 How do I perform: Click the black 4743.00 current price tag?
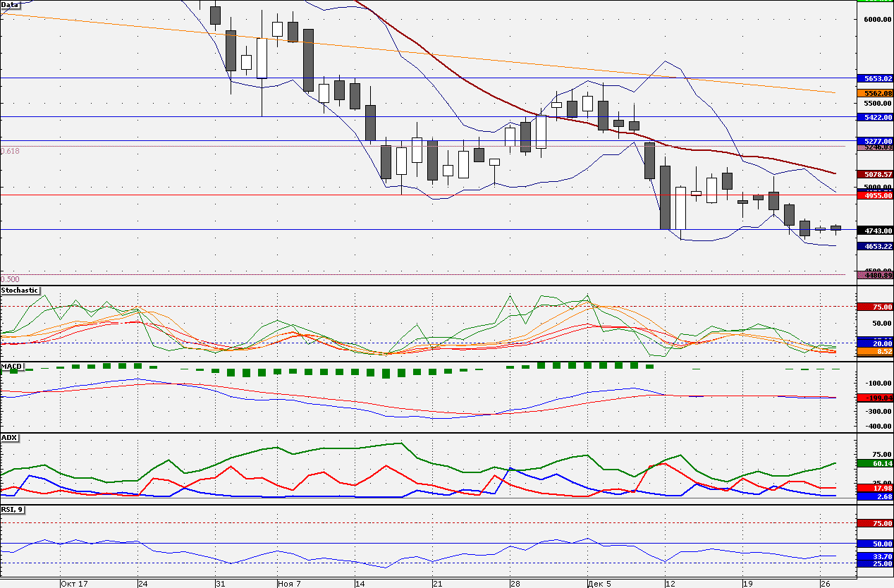[x=874, y=231]
